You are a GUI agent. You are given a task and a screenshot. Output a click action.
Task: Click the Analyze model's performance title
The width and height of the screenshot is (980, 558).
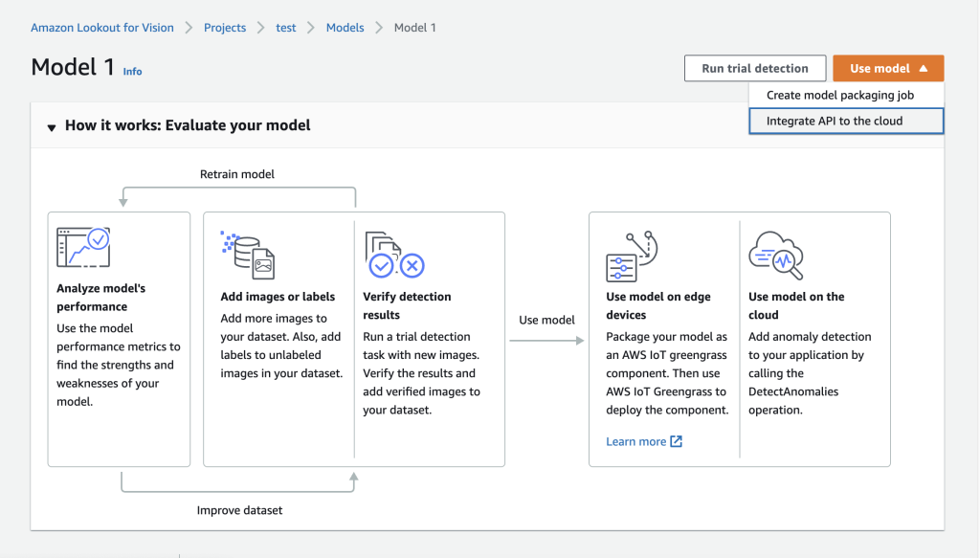tap(100, 298)
